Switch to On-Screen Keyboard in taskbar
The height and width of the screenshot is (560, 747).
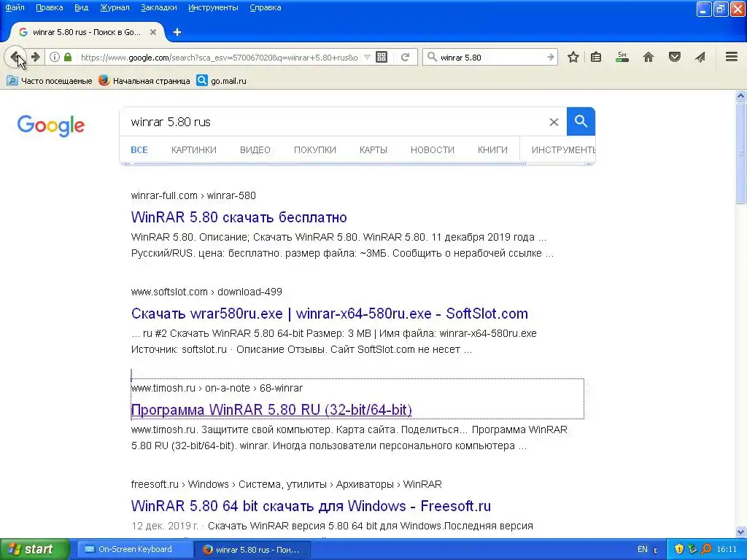[135, 549]
